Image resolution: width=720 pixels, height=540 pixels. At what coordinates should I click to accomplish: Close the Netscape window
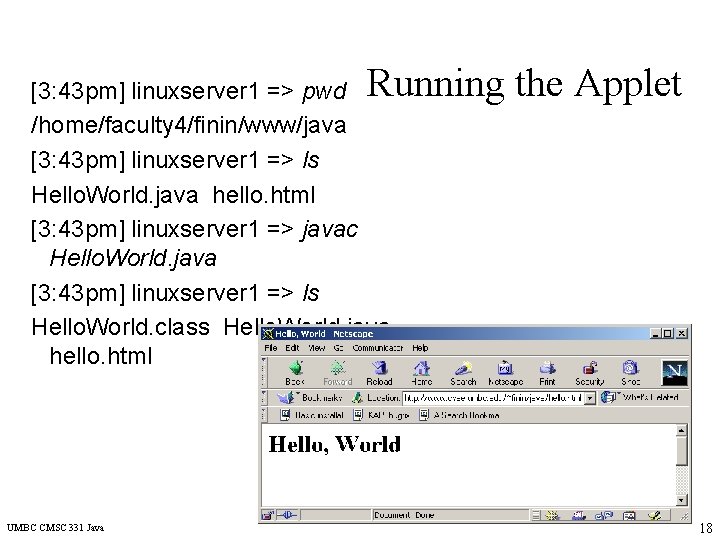(682, 334)
